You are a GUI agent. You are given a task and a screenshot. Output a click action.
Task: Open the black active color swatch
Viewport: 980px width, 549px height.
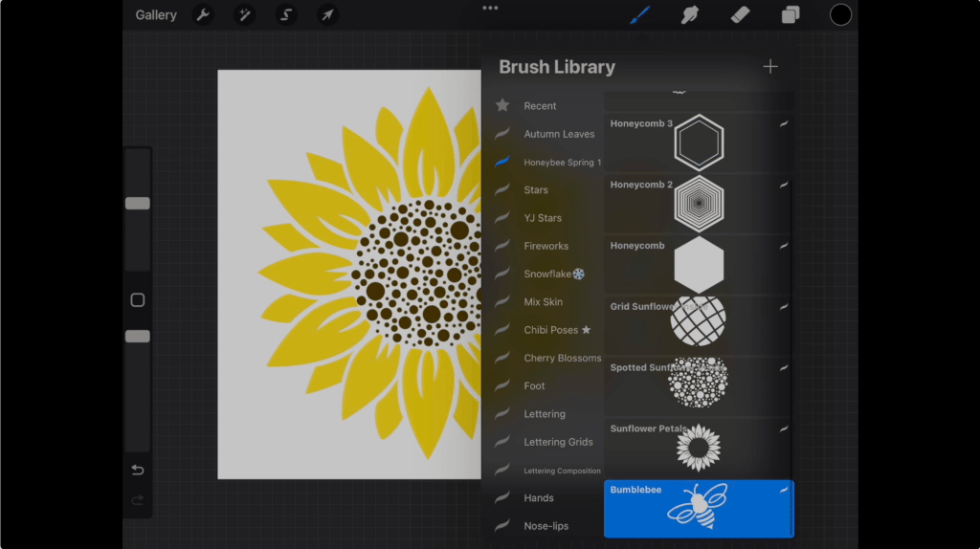point(840,14)
